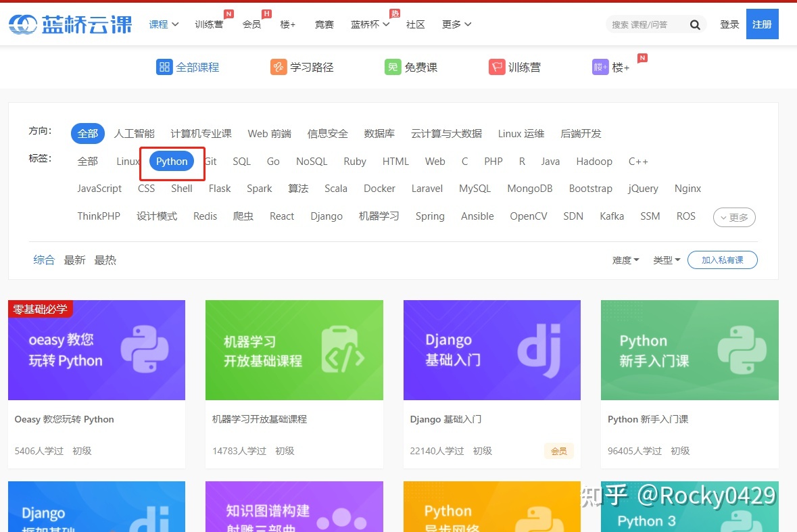Click the 免费课 green icon
The width and height of the screenshot is (797, 532).
point(393,66)
